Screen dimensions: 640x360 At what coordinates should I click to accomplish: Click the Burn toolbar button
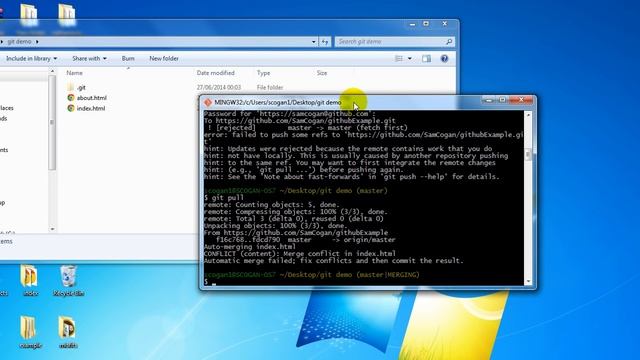pyautogui.click(x=128, y=59)
